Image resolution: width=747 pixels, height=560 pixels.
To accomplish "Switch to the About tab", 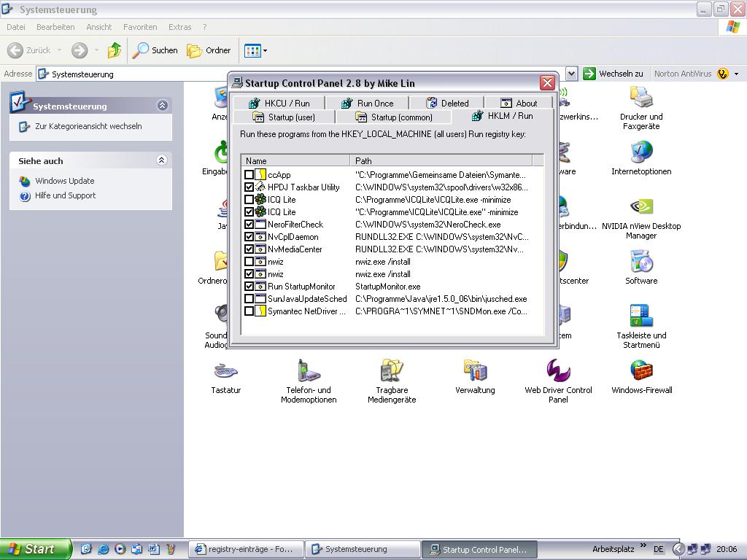I will click(x=519, y=103).
